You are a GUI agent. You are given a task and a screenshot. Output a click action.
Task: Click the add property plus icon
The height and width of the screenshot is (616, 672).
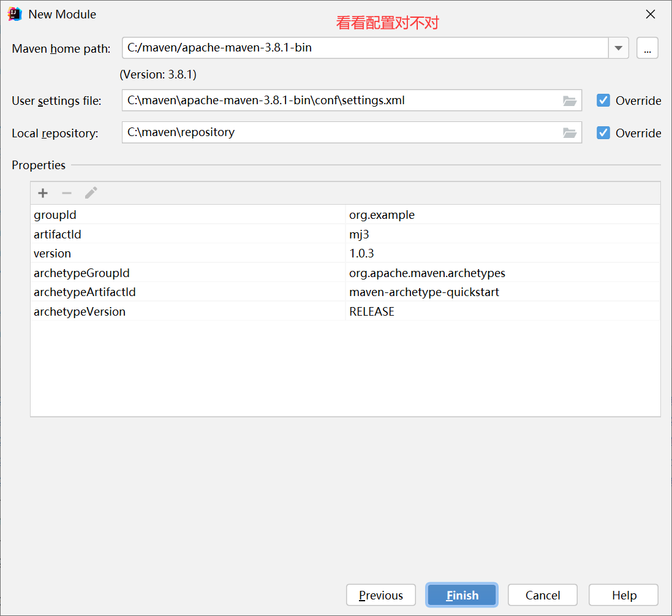(43, 193)
